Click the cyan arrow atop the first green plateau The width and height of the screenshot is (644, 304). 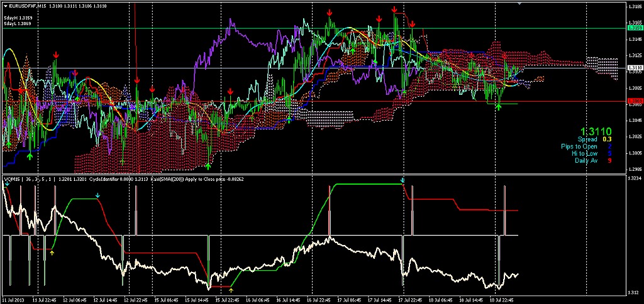[98, 196]
